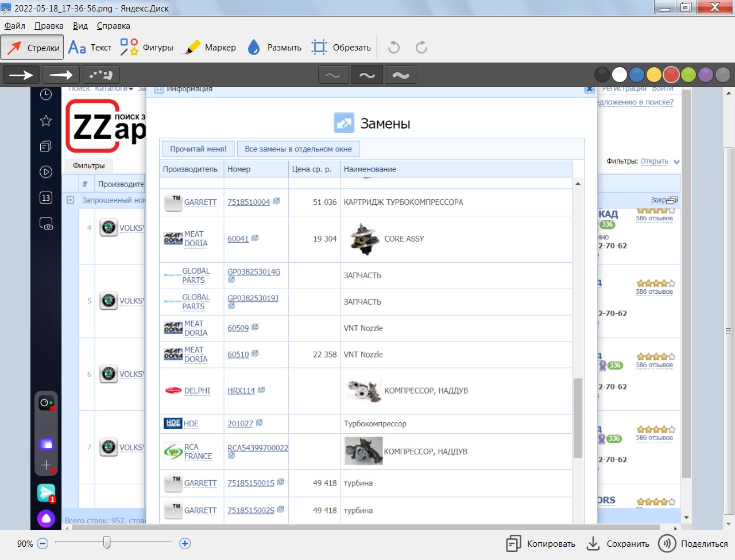Screen dimensions: 735x560
Task: Choose the white color swatch
Action: [x=620, y=75]
